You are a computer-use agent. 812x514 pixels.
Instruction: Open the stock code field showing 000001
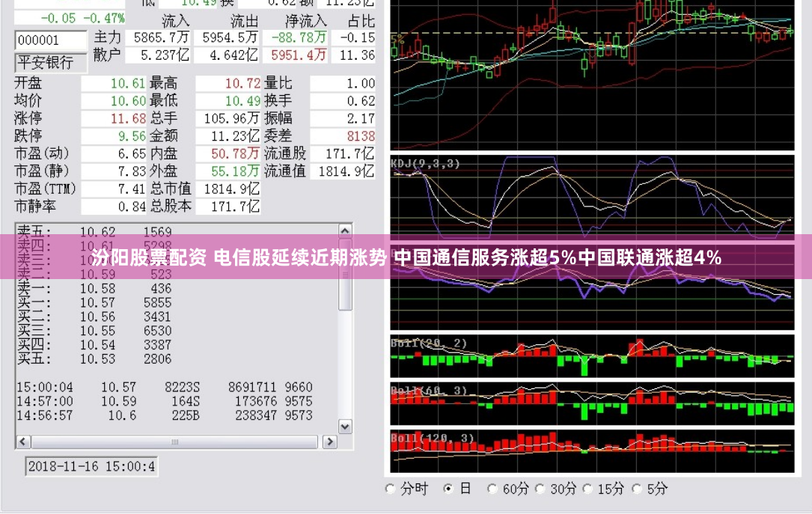pyautogui.click(x=49, y=40)
